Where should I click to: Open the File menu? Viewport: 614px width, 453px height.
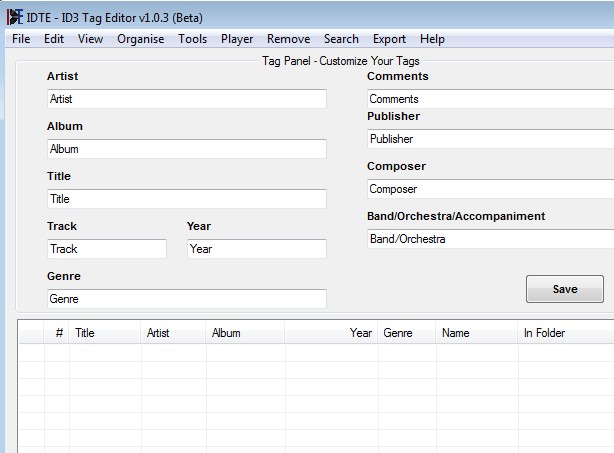[21, 39]
